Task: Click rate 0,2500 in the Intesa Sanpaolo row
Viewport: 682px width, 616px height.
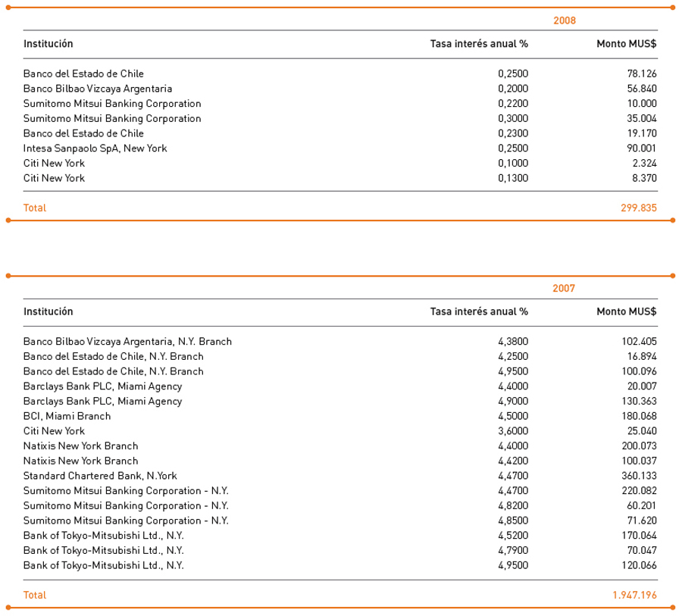Action: (x=513, y=149)
